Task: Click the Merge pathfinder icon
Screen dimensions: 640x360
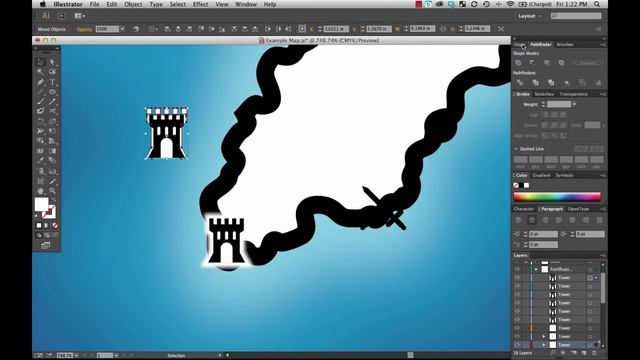Action: click(551, 82)
